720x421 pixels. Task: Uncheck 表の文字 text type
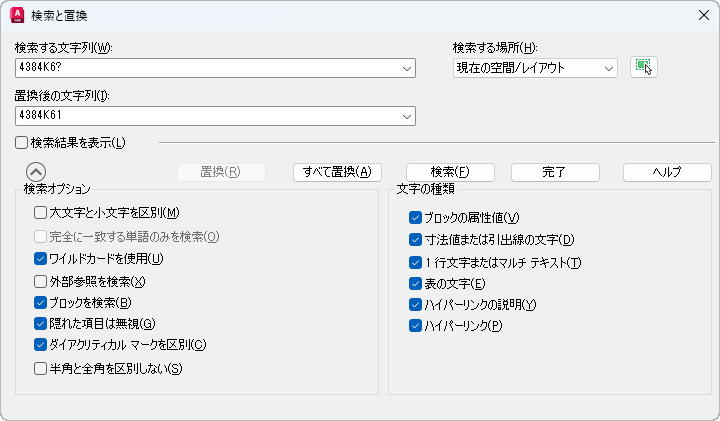point(415,283)
